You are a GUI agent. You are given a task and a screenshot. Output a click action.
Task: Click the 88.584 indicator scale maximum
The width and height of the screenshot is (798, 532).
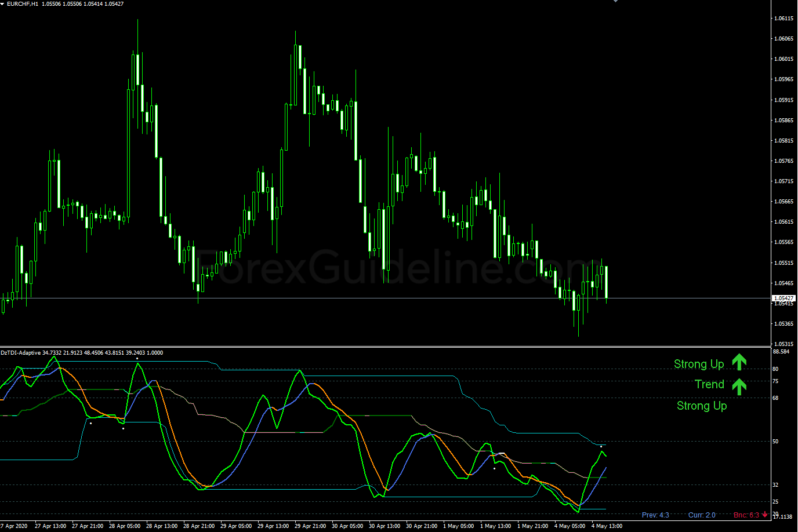(781, 352)
